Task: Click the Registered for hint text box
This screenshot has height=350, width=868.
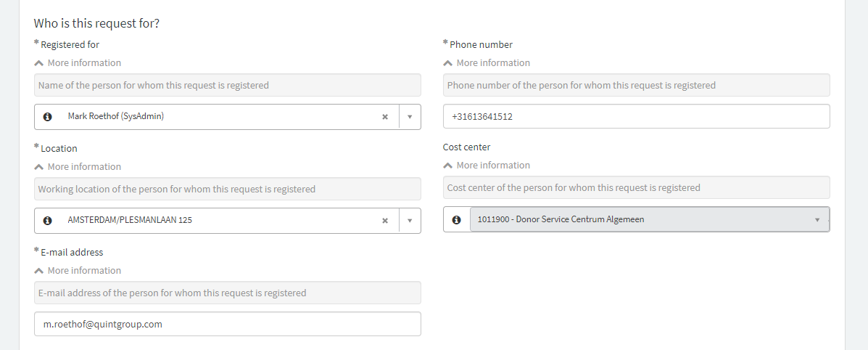Action: point(228,86)
